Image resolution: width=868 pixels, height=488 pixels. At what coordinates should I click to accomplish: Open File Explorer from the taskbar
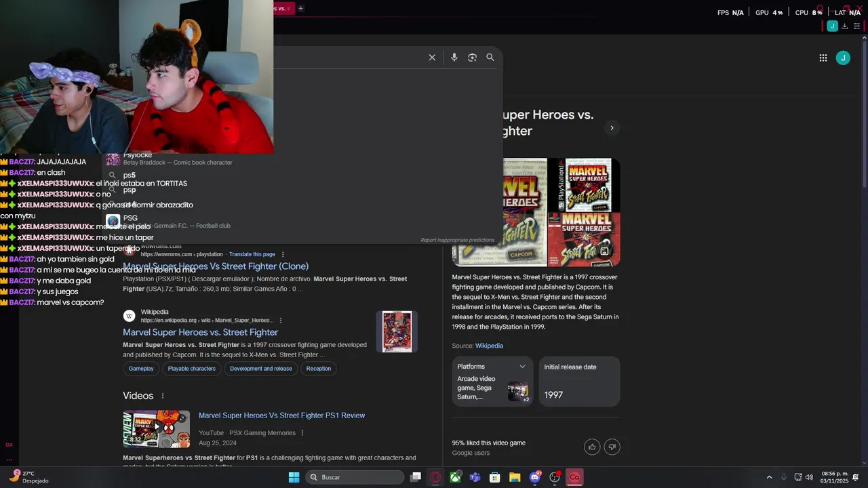click(515, 477)
